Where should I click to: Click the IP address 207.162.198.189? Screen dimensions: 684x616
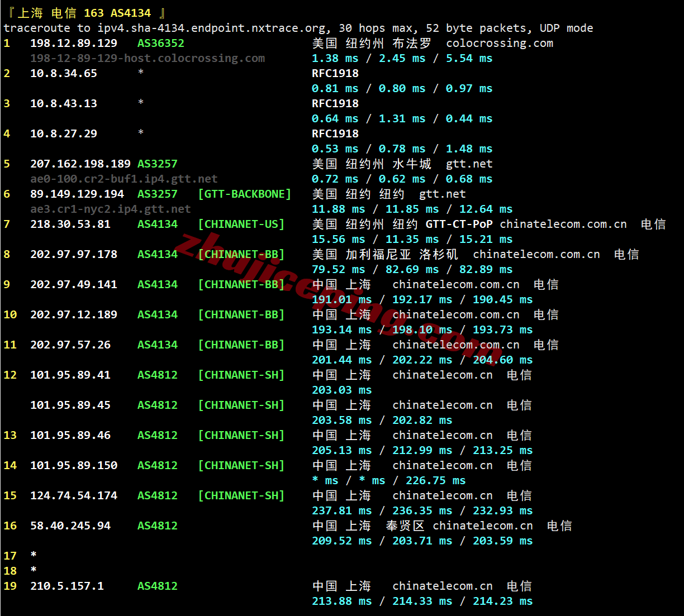(x=80, y=164)
